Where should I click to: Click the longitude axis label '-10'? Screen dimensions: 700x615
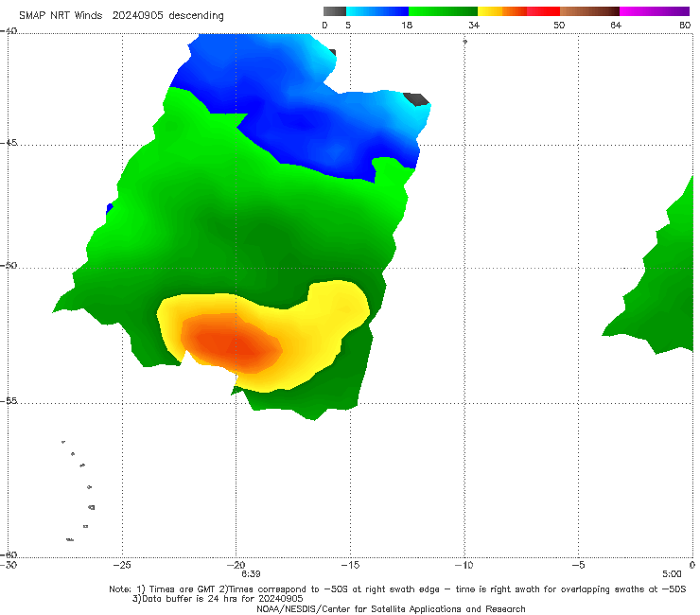click(464, 565)
